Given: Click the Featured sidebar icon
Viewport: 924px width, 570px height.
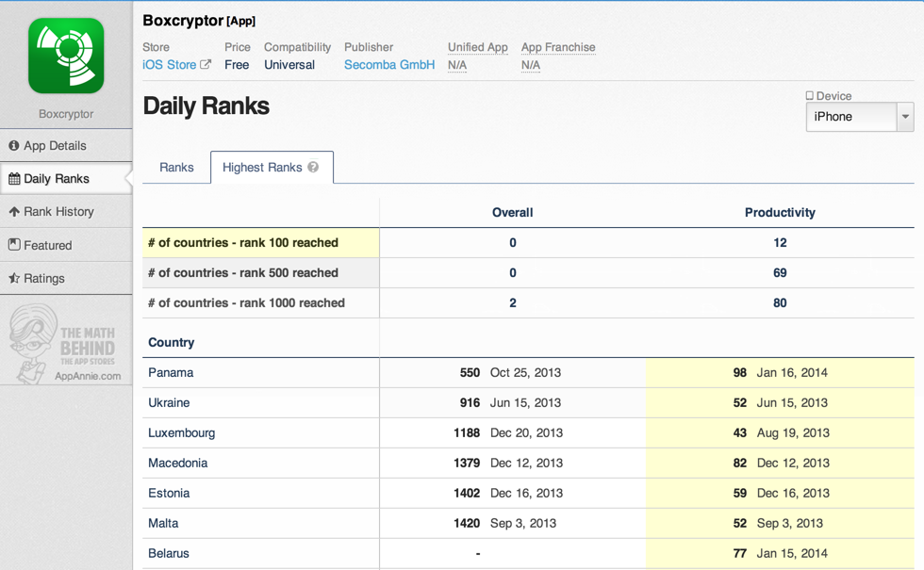Looking at the screenshot, I should pyautogui.click(x=14, y=245).
